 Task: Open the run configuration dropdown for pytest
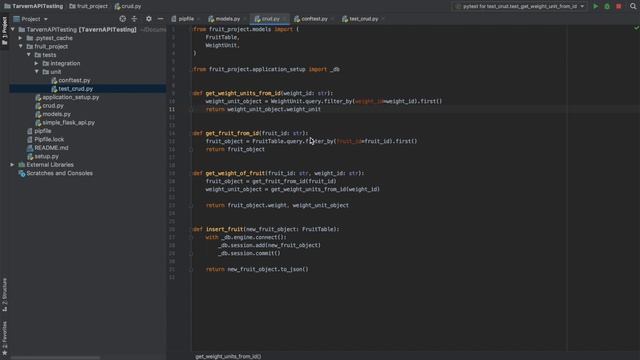pyautogui.click(x=520, y=6)
